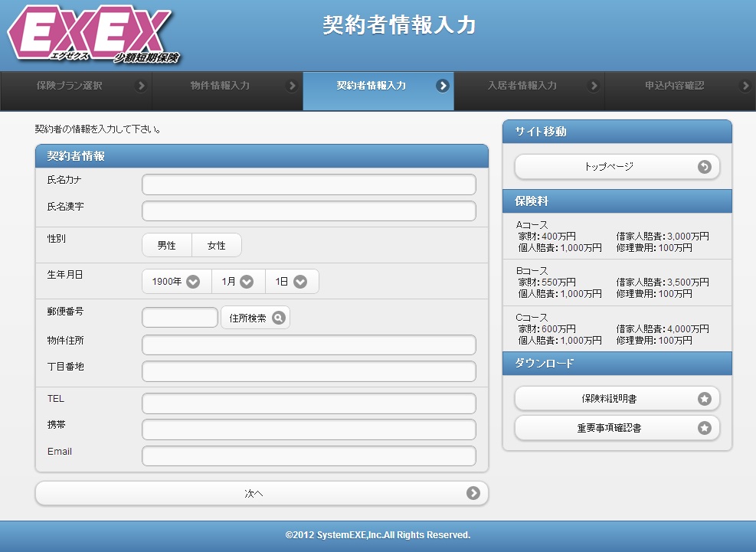Expand the birth month 1月 dropdown

tap(237, 282)
